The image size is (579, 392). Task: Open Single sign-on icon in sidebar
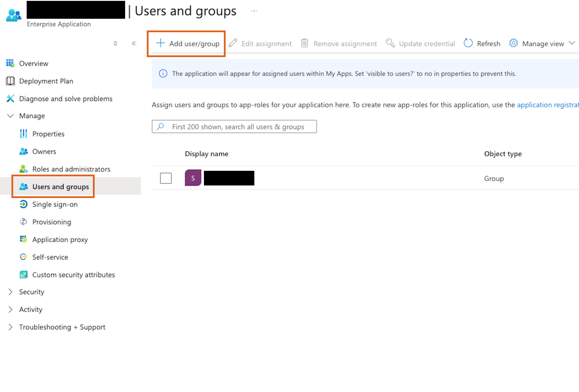click(x=23, y=204)
